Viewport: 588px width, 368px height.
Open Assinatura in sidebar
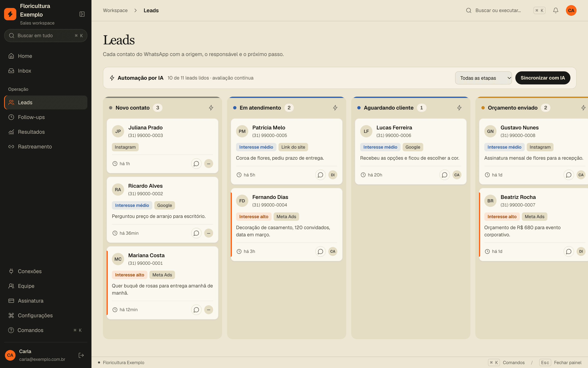point(46,301)
